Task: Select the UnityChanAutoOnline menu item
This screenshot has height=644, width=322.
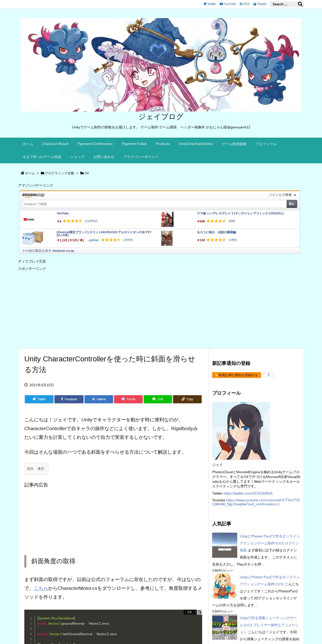Action: [196, 144]
